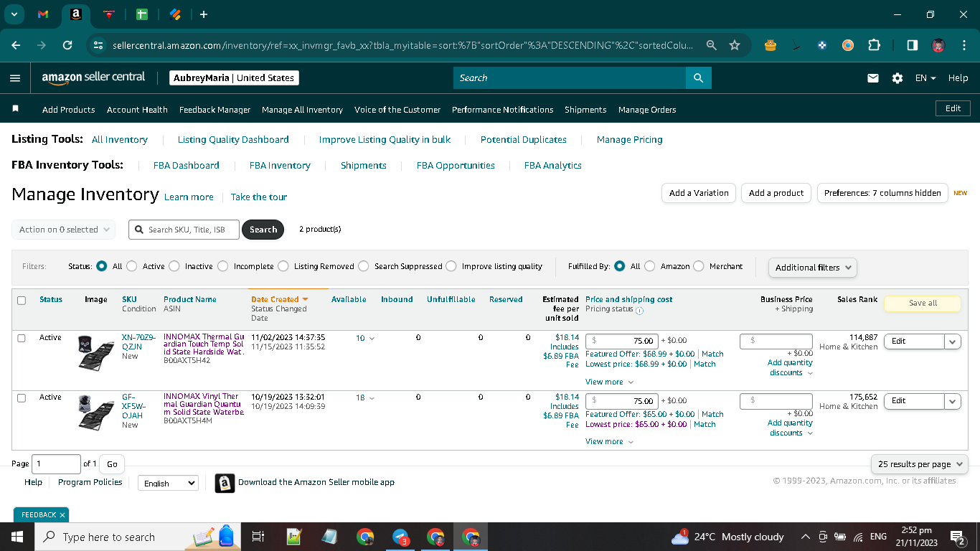
Task: Expand Available quantity 10 chevron
Action: point(372,339)
